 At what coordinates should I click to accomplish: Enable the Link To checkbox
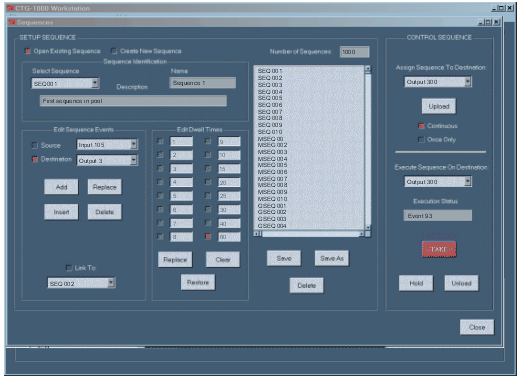[69, 268]
